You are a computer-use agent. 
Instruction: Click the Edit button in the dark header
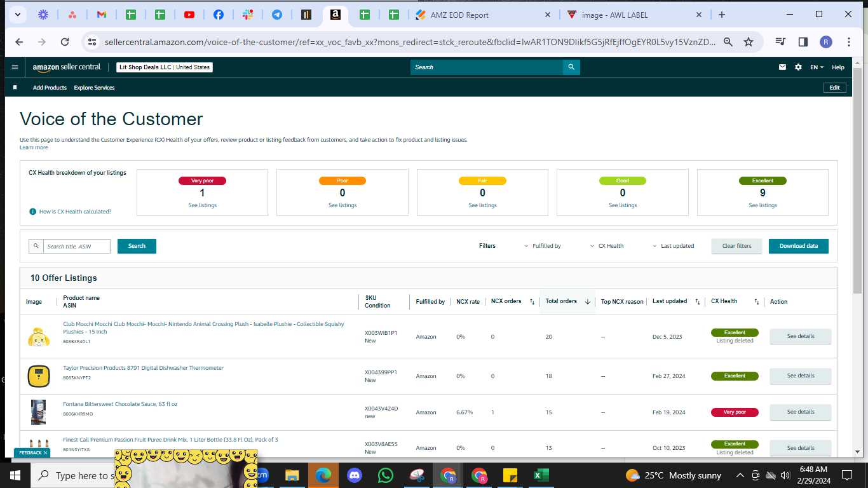click(x=834, y=88)
